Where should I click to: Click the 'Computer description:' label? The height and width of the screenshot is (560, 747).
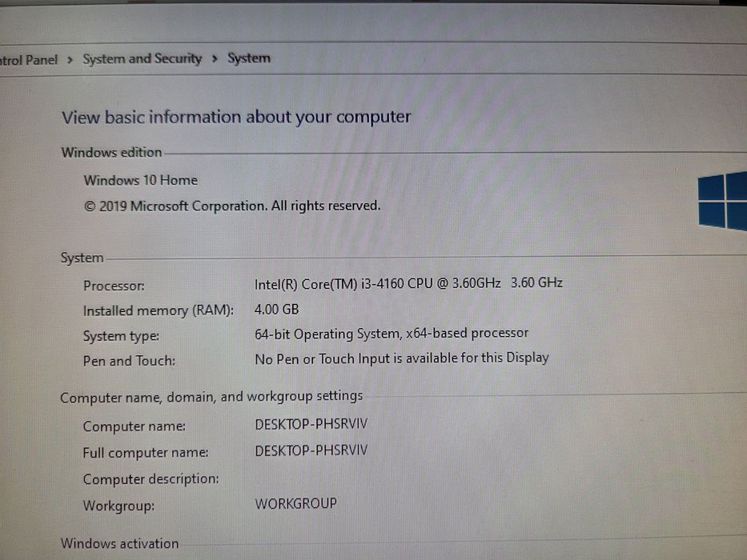click(x=151, y=479)
